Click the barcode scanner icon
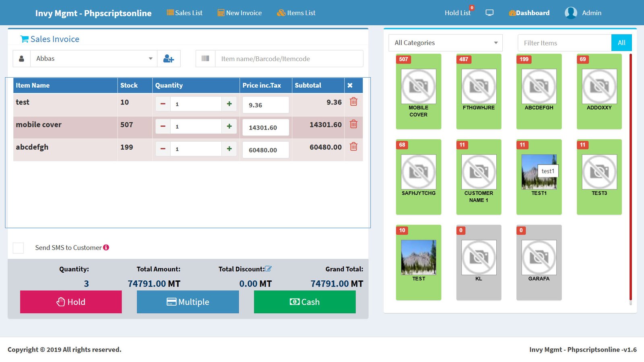This screenshot has height=362, width=644. [x=205, y=59]
